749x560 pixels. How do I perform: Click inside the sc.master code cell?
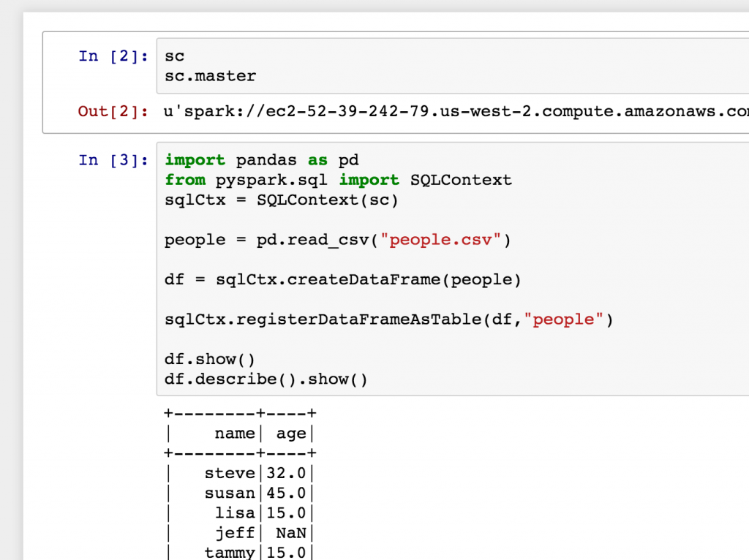(x=211, y=75)
